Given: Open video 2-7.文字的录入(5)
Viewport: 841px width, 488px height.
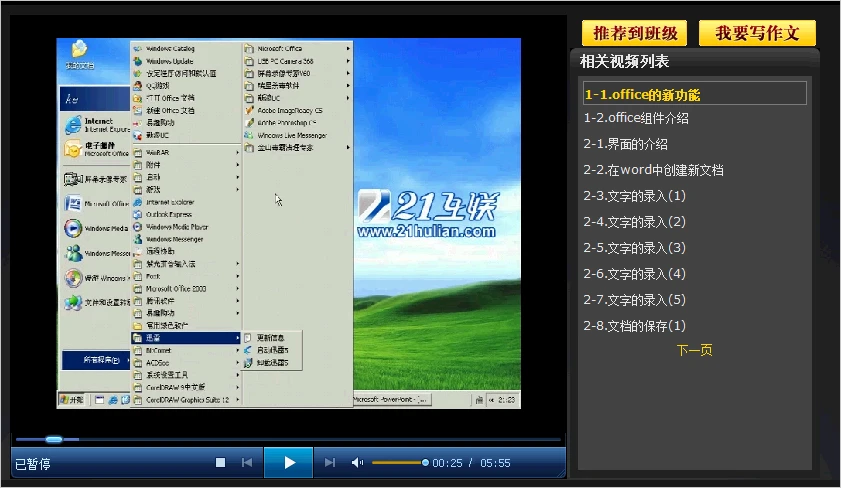Looking at the screenshot, I should 635,300.
